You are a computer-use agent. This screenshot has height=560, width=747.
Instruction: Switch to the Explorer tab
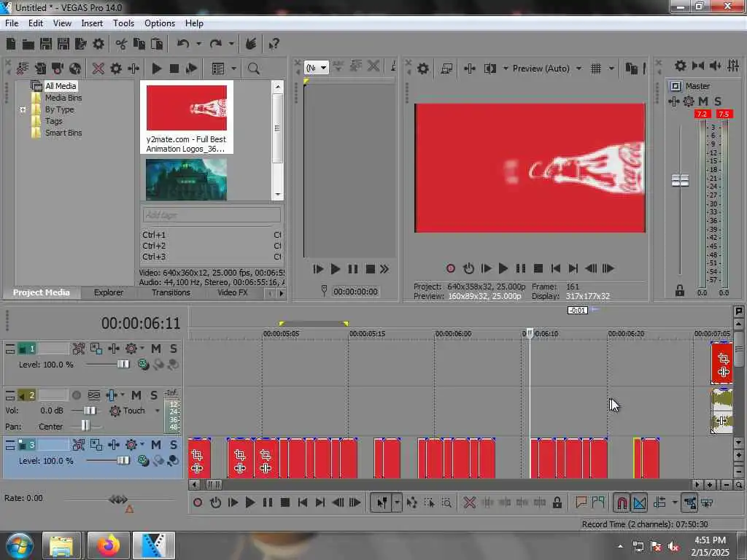(x=109, y=293)
